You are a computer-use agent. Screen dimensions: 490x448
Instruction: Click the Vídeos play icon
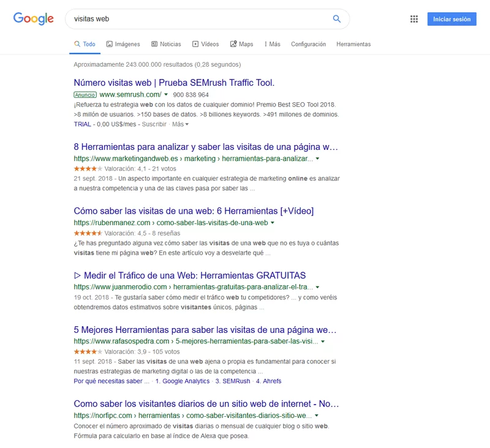click(x=195, y=44)
